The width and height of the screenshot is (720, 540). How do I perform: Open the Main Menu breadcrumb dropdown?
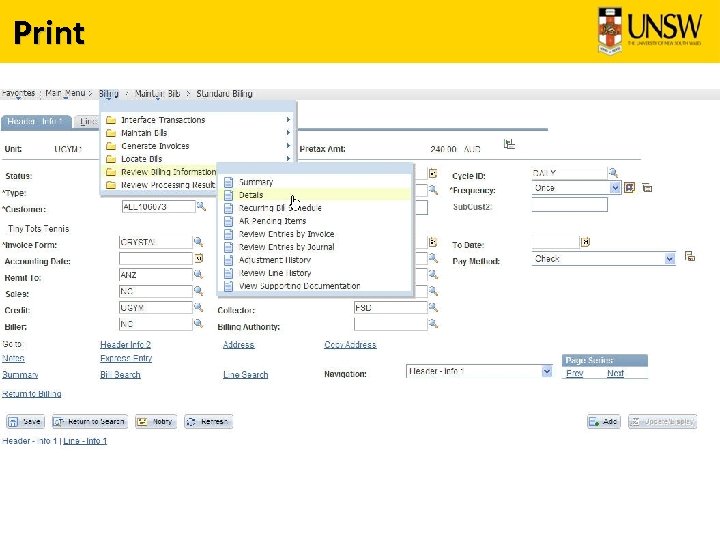[65, 93]
